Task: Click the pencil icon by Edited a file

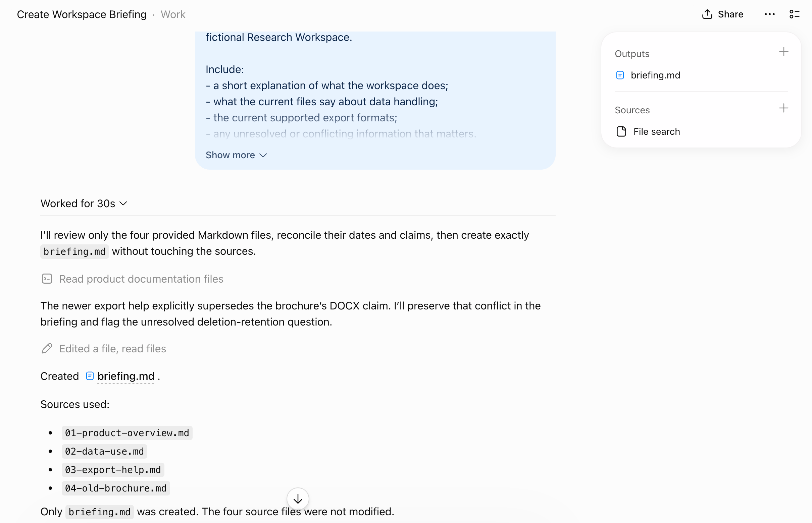Action: pyautogui.click(x=47, y=349)
